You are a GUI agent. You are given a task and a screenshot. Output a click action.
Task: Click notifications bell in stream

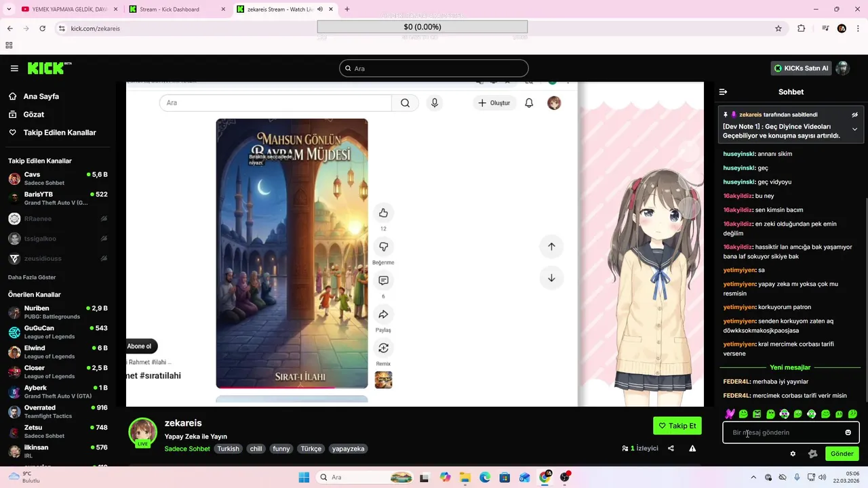529,103
